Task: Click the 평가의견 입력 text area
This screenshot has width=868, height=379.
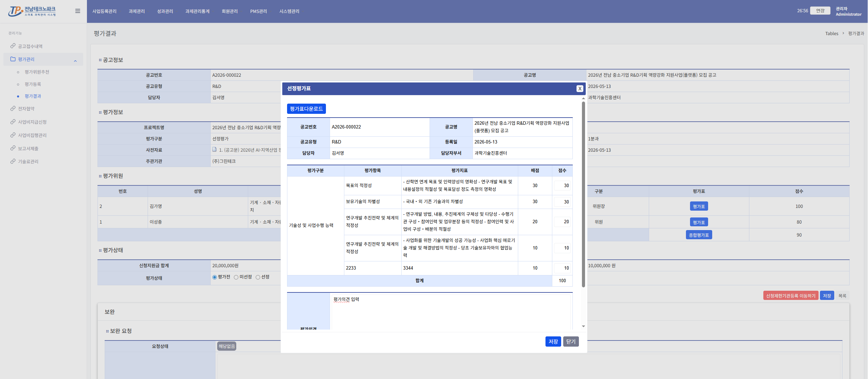Action: coord(451,312)
